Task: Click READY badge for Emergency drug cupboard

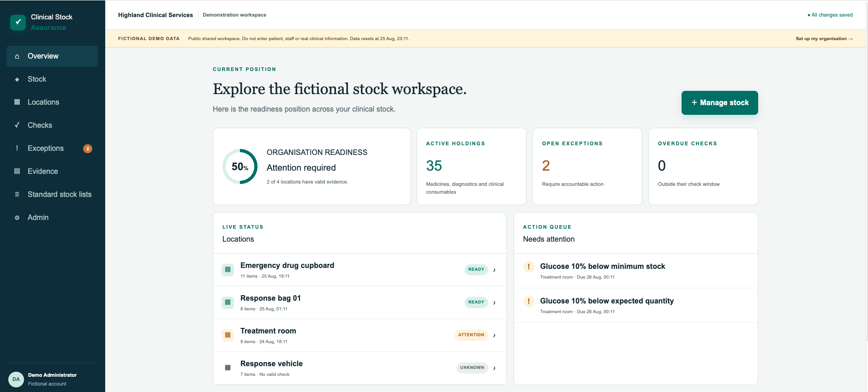Action: (476, 269)
